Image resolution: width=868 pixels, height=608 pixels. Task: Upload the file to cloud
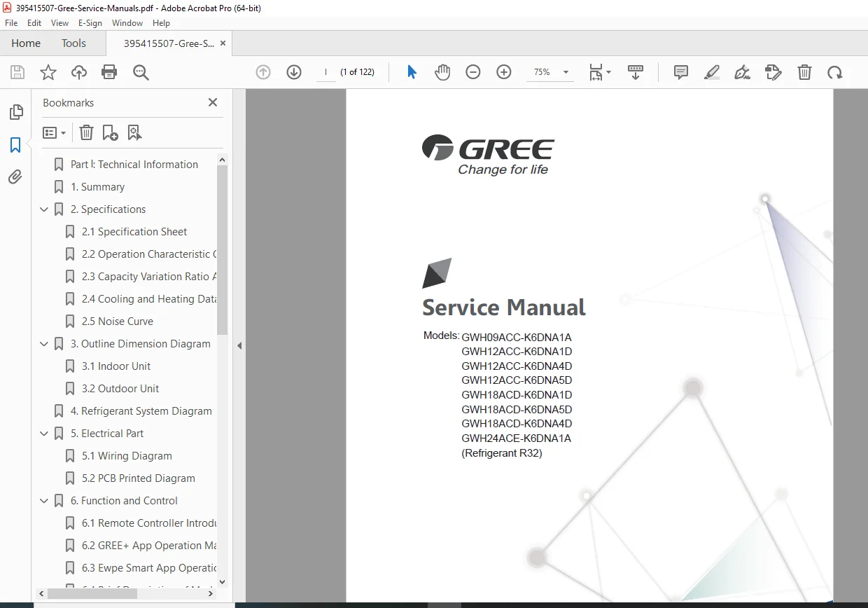point(79,72)
